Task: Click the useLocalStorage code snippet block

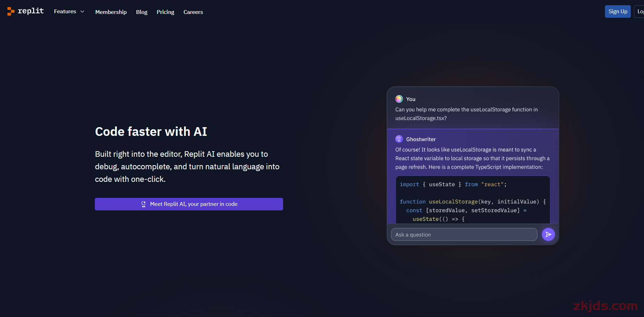Action: point(473,200)
